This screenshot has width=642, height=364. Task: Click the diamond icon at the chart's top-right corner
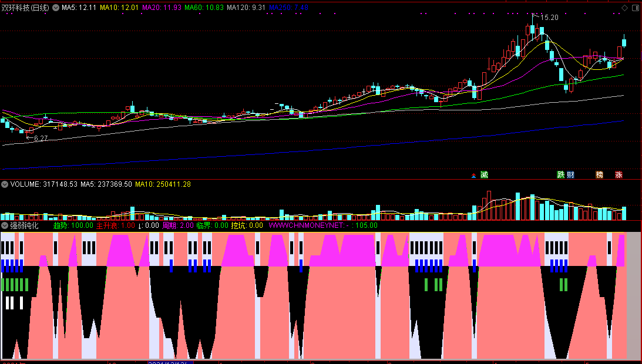point(625,8)
